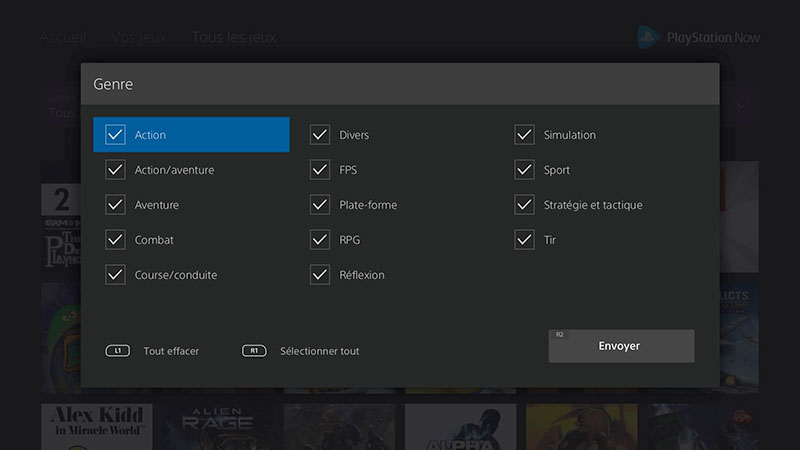Toggle the Combat genre checkbox

(116, 240)
